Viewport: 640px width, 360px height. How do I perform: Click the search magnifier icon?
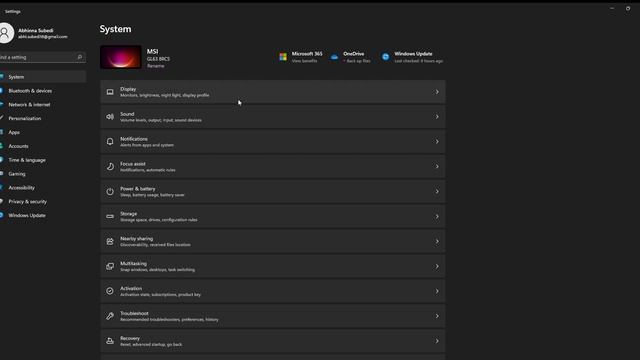click(x=80, y=57)
